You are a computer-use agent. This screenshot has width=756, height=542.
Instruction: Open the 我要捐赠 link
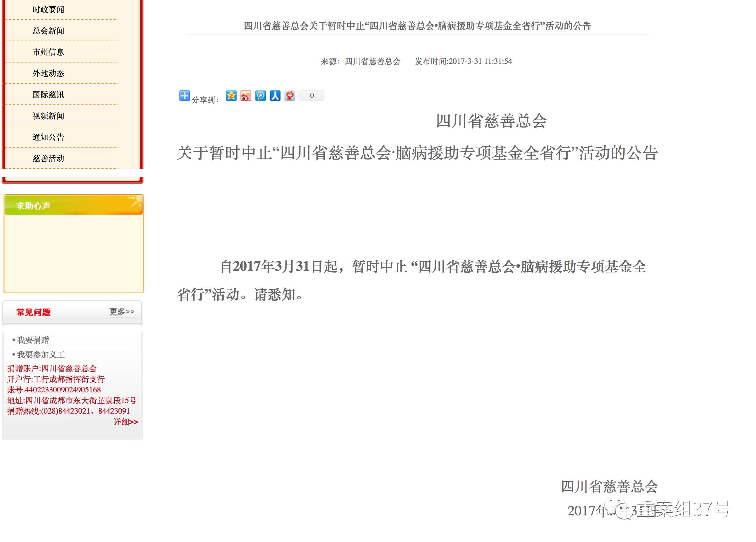(x=33, y=340)
